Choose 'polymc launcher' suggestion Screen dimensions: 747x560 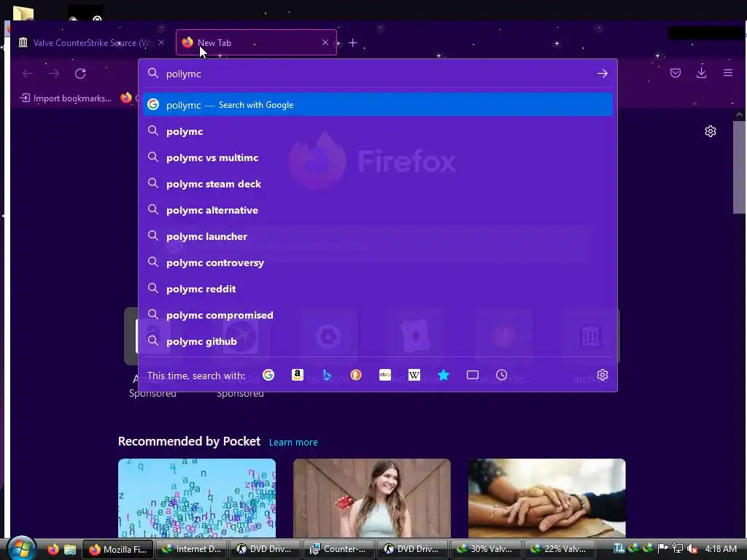tap(378, 236)
